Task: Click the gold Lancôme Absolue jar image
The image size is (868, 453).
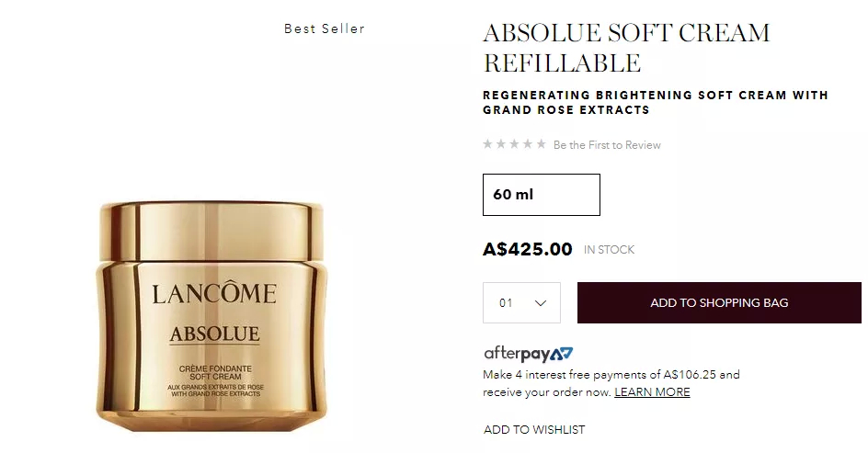Action: click(x=211, y=316)
